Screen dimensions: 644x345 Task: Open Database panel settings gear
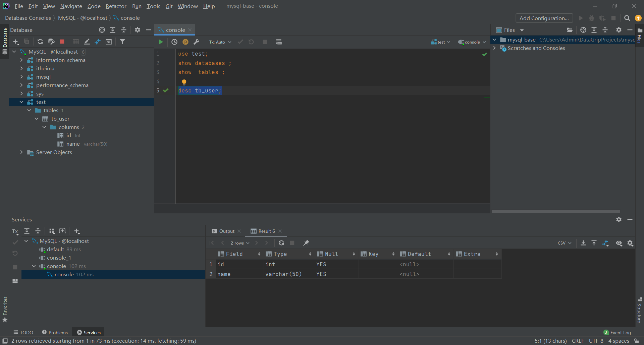[x=138, y=30]
